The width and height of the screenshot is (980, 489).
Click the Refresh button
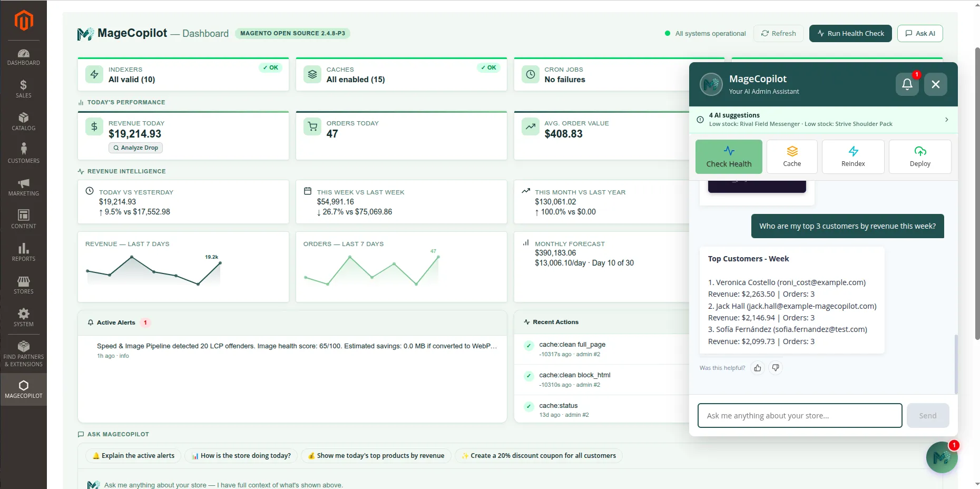[779, 33]
